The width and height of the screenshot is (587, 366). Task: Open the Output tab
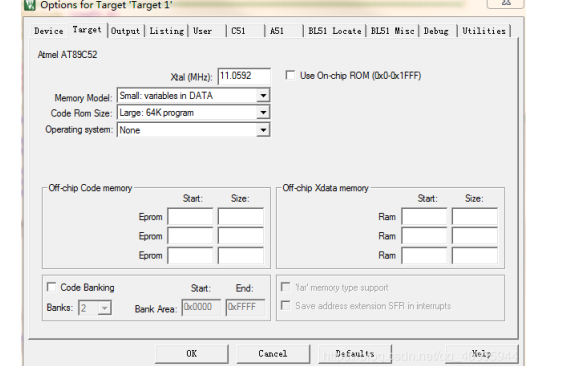[x=125, y=31]
